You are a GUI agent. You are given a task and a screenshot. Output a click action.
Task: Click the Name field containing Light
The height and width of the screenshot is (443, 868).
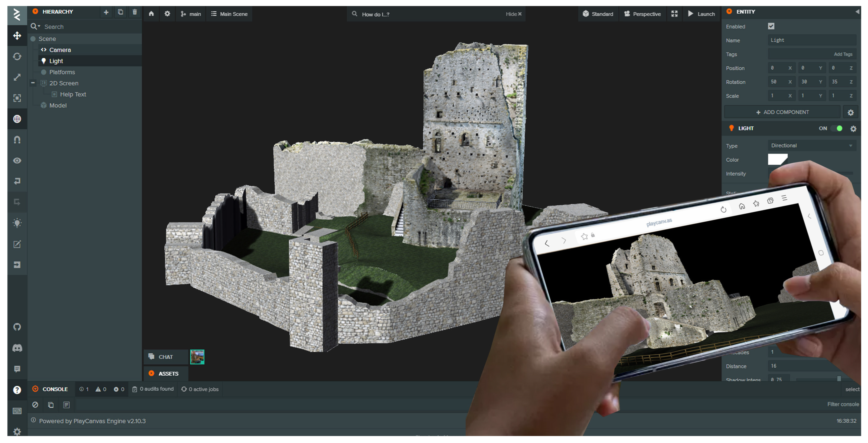[x=812, y=40]
